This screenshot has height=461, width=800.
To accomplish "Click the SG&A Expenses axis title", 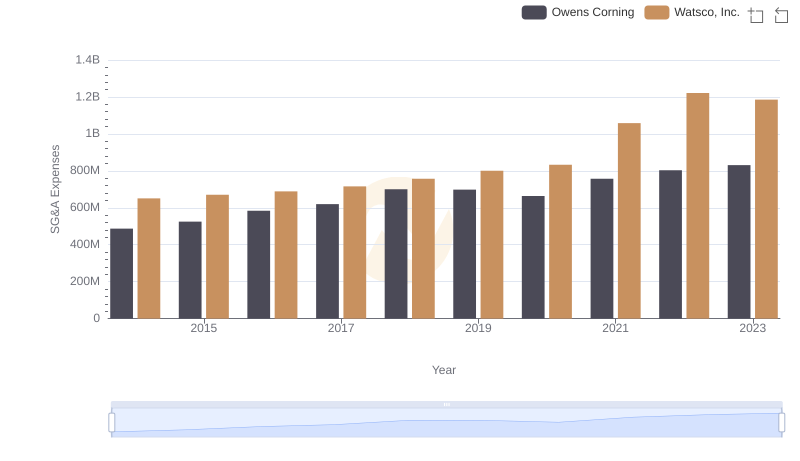I will point(55,189).
